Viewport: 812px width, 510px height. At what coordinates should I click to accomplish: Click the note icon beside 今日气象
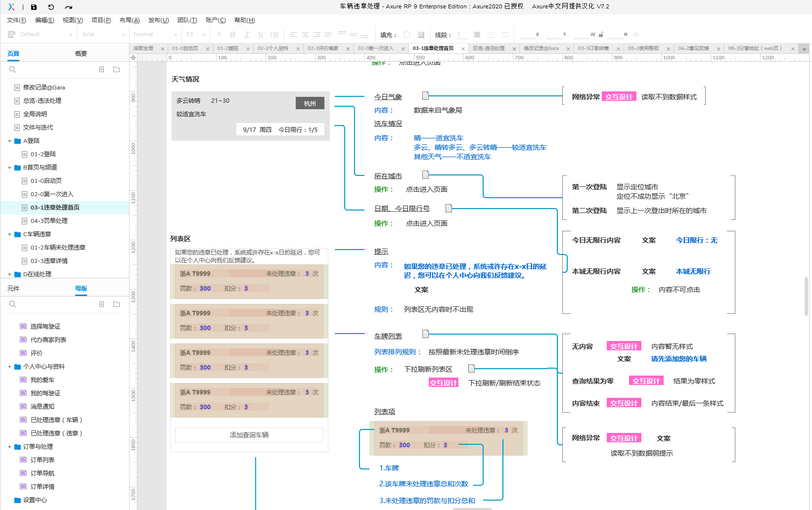pos(425,96)
